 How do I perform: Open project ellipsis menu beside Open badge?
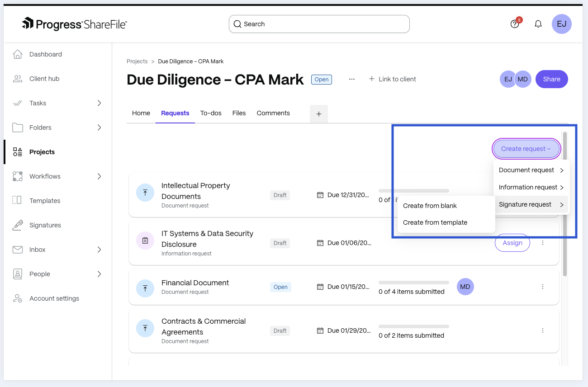tap(352, 79)
